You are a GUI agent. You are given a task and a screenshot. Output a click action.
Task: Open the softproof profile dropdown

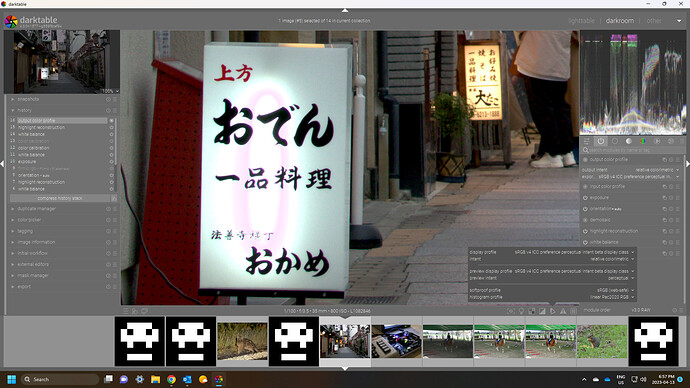[x=552, y=290]
